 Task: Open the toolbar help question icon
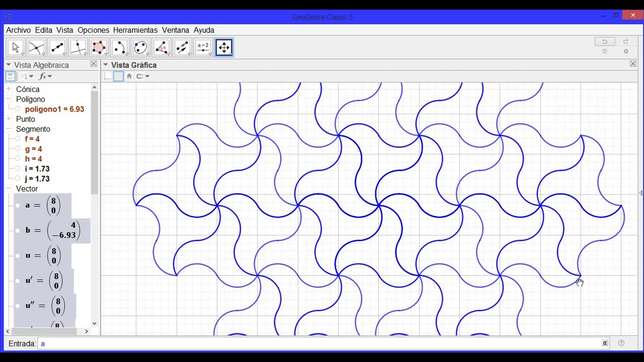point(605,51)
